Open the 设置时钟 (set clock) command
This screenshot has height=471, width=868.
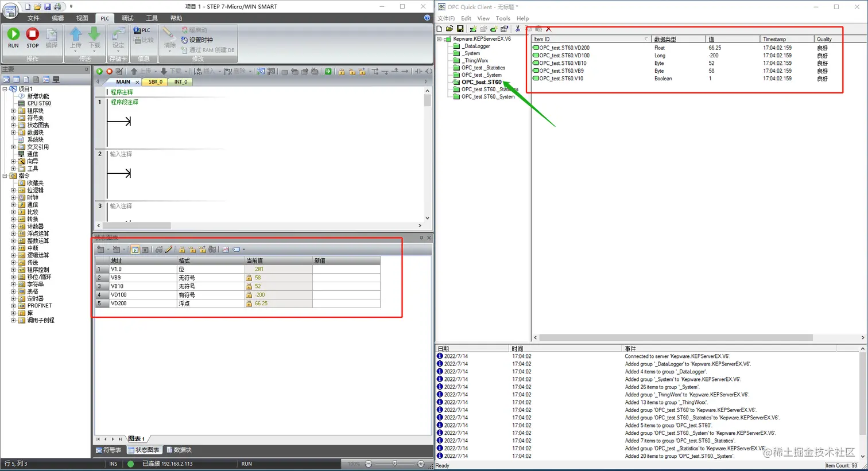click(x=197, y=40)
